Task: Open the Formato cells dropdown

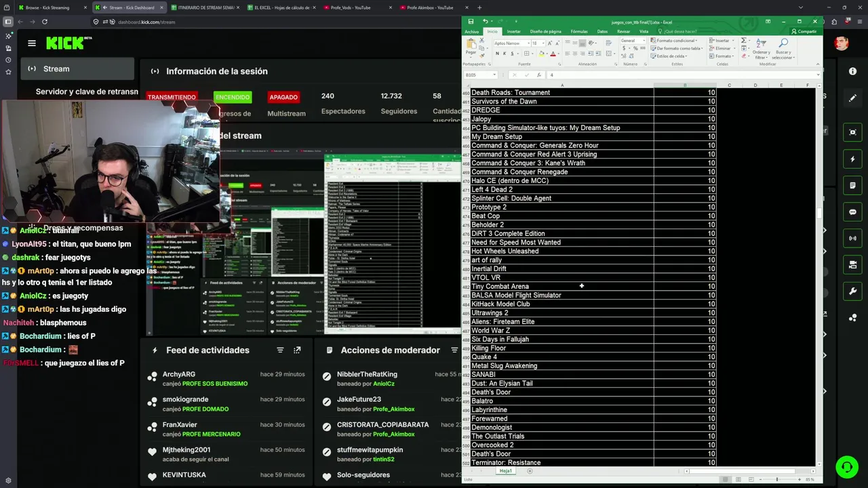Action: click(722, 56)
